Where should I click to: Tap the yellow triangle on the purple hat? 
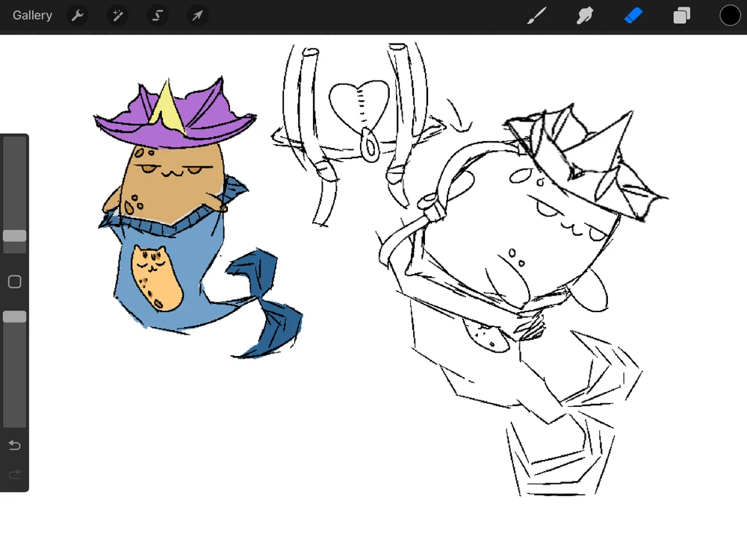click(167, 105)
